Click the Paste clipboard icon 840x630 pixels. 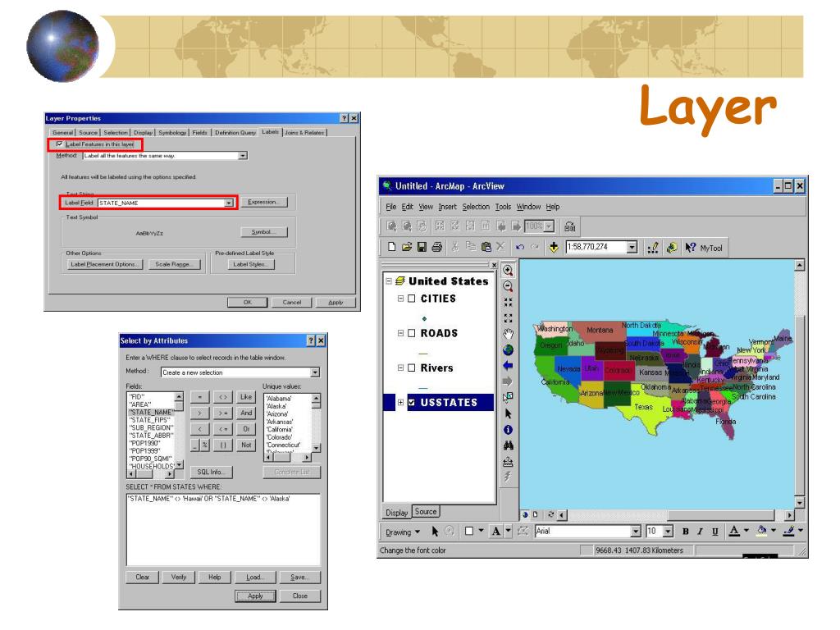486,247
